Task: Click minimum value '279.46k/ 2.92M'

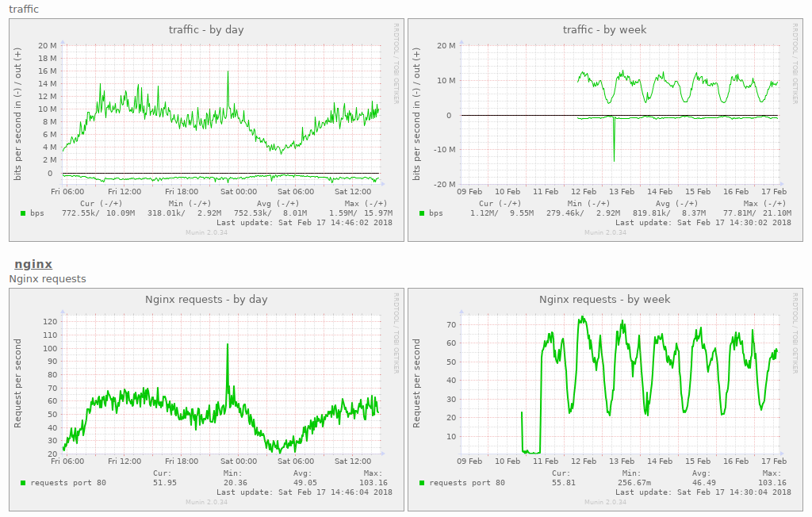Action: click(583, 213)
